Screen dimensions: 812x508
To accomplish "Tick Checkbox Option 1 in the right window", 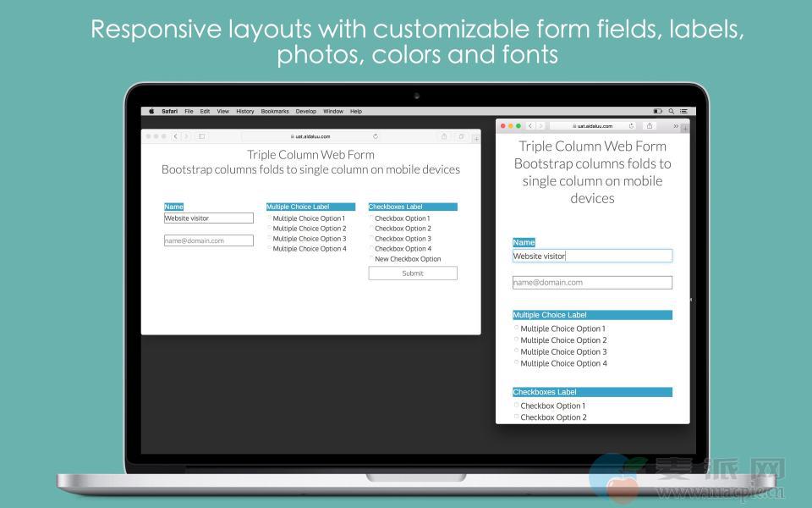I will coord(516,405).
